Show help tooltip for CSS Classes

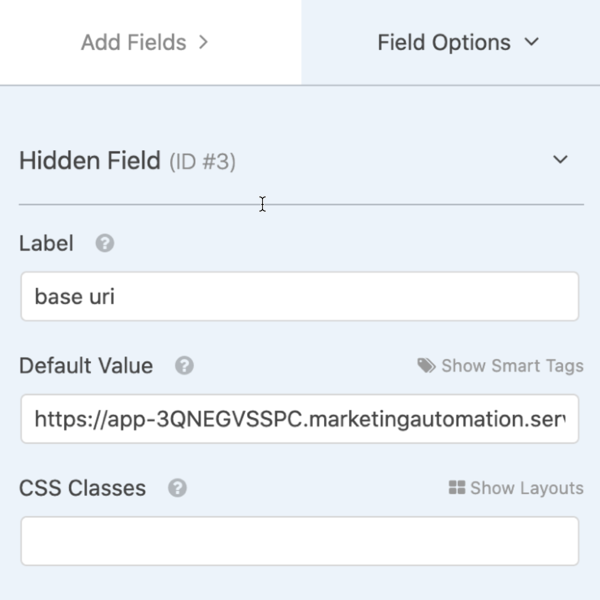point(178,488)
